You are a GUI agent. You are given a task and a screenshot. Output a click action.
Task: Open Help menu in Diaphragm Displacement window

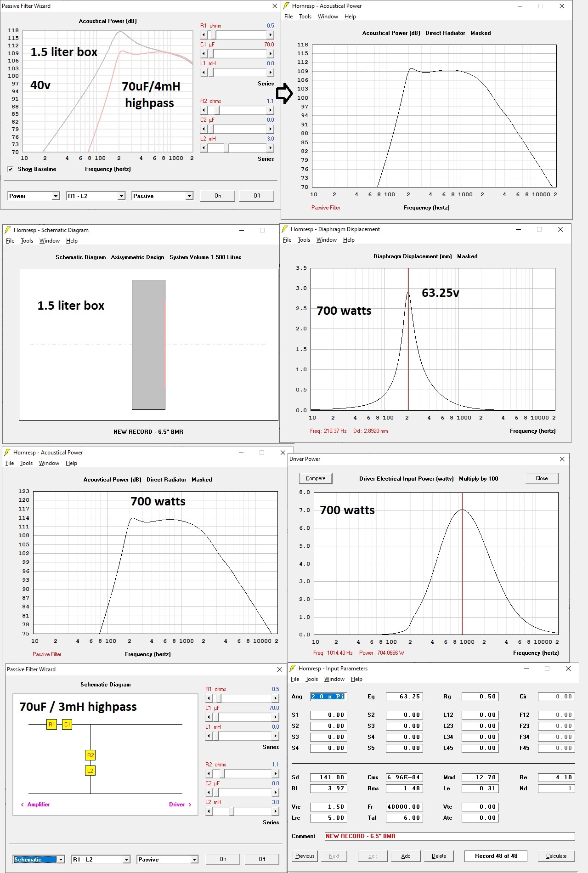[x=349, y=240]
